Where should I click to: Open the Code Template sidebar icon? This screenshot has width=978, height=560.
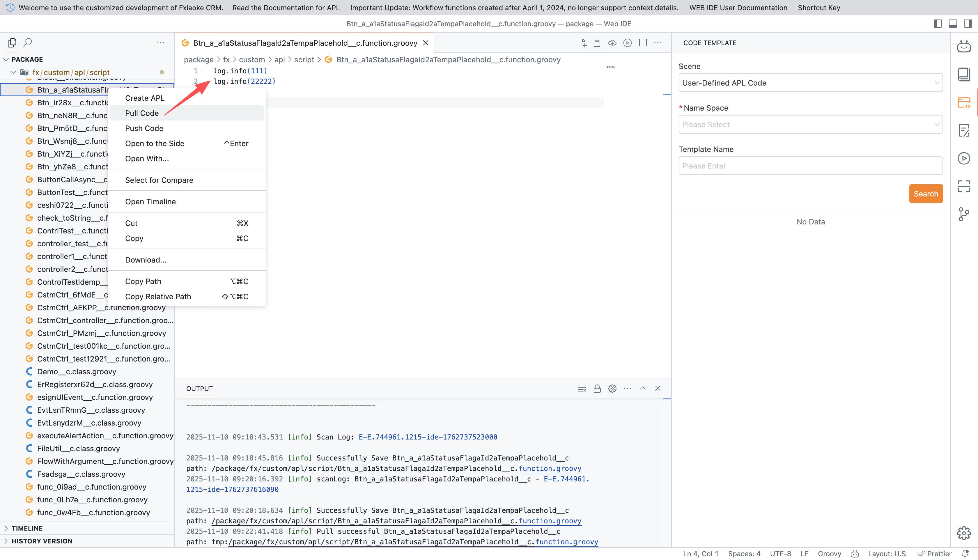coord(964,102)
